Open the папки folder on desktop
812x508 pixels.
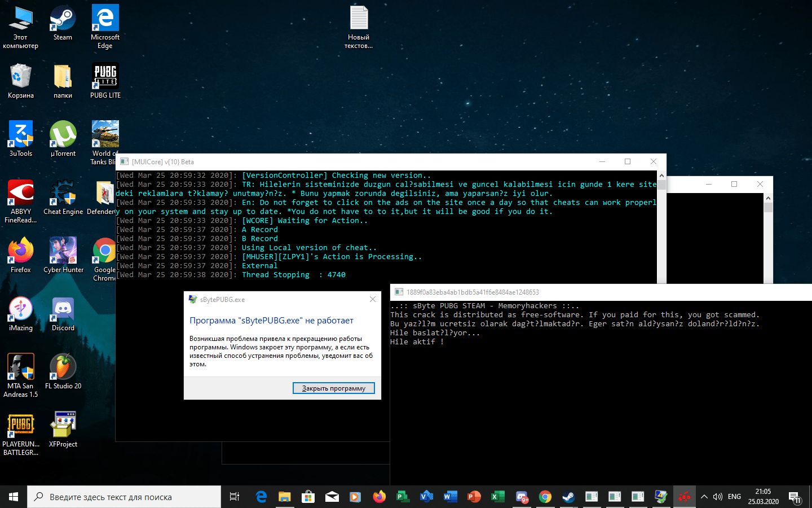click(x=63, y=81)
